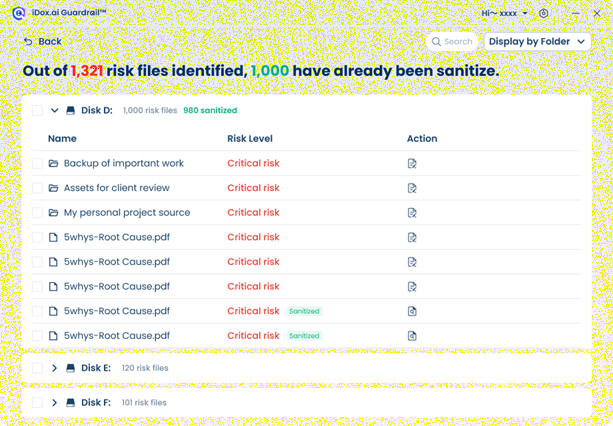
Task: Open My personal project source folder
Action: pos(127,213)
